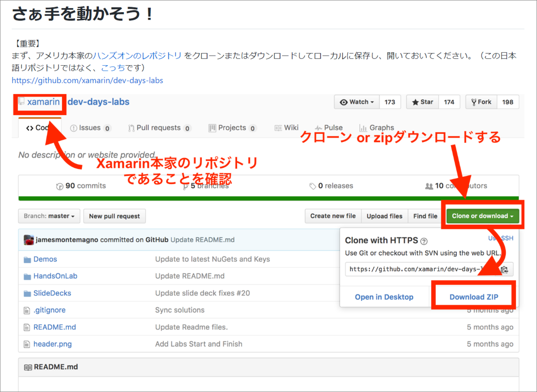537x392 pixels.
Task: Select the Projects tab board icon
Action: tap(212, 128)
